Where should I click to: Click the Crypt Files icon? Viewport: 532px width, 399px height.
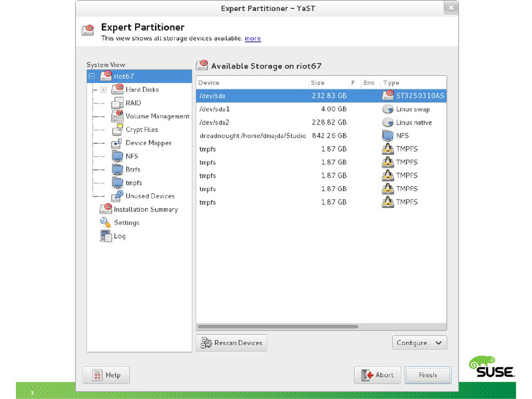point(117,129)
